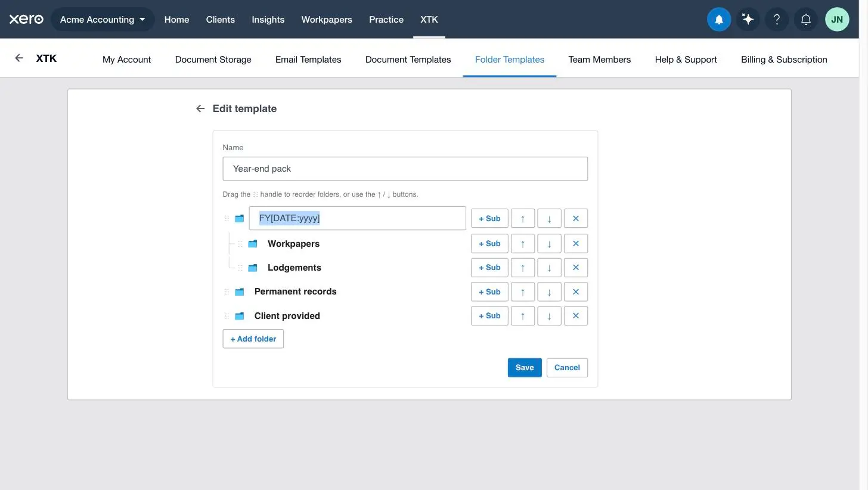
Task: Expand the Acme Accounting organisation dropdown
Action: pyautogui.click(x=103, y=20)
